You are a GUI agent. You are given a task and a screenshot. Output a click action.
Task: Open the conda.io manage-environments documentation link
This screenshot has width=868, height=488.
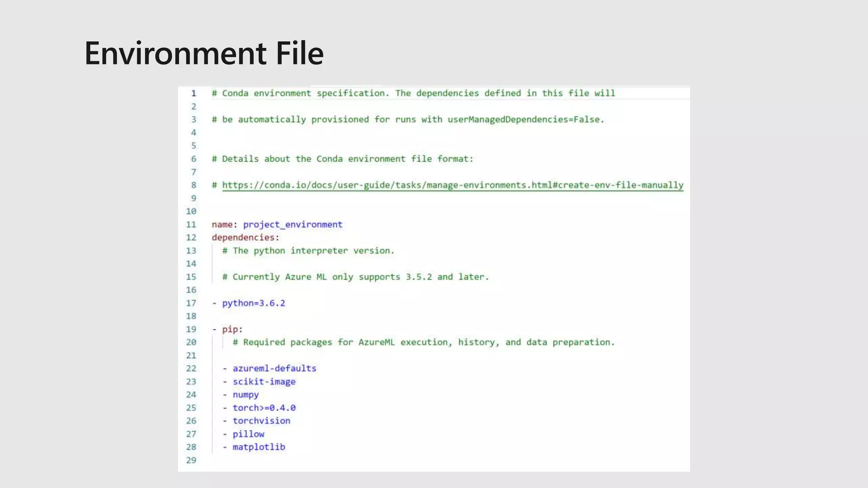[452, 185]
